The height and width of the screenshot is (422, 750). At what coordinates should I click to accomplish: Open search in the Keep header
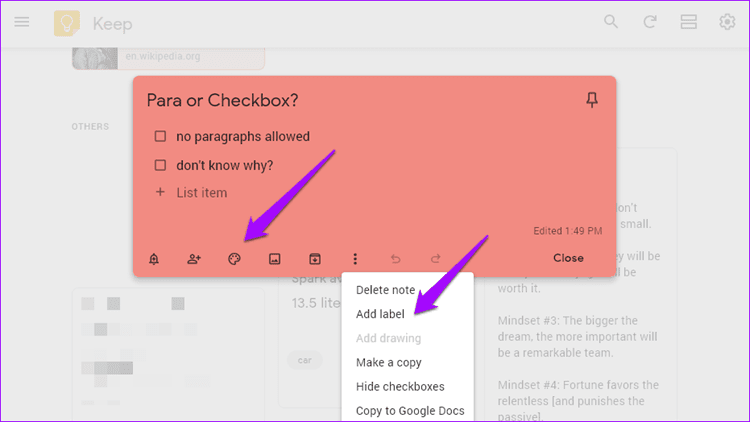[x=611, y=22]
